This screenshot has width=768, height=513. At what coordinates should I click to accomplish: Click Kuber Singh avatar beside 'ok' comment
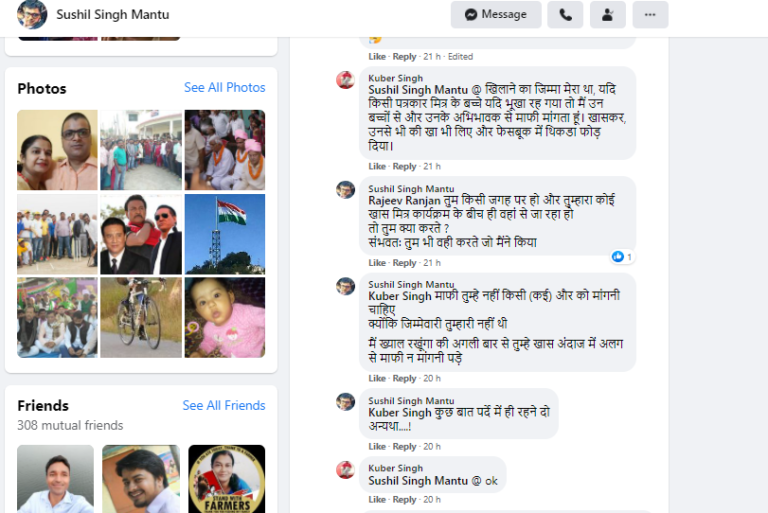(x=345, y=470)
